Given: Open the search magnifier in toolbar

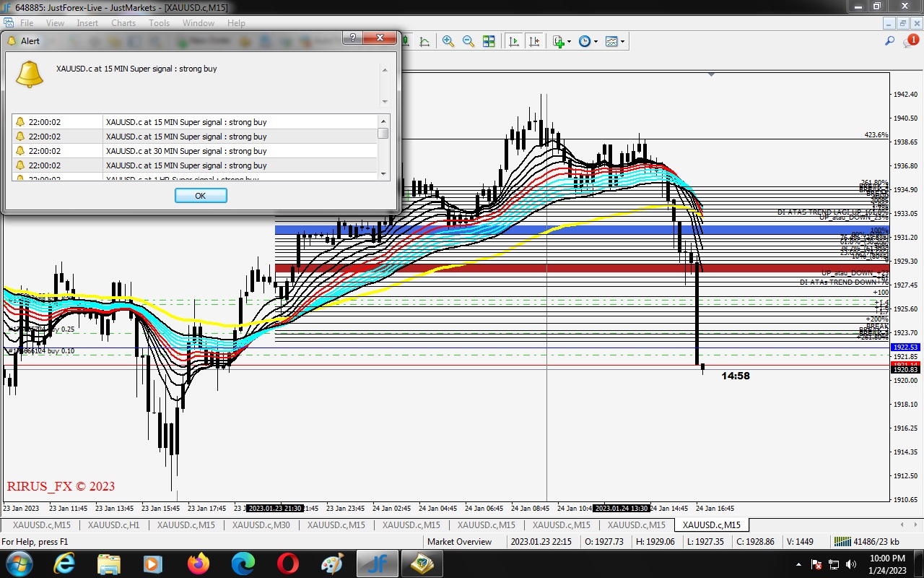Looking at the screenshot, I should [x=890, y=41].
